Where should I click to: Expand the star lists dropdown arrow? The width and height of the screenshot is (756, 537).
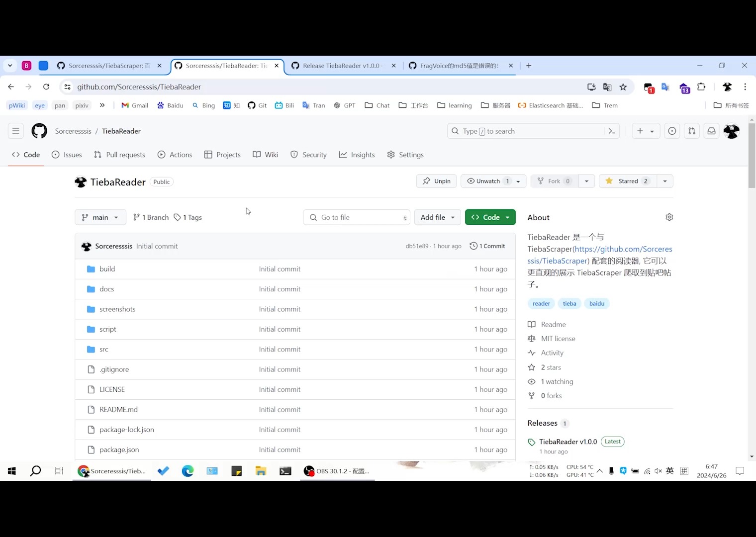[x=665, y=181]
